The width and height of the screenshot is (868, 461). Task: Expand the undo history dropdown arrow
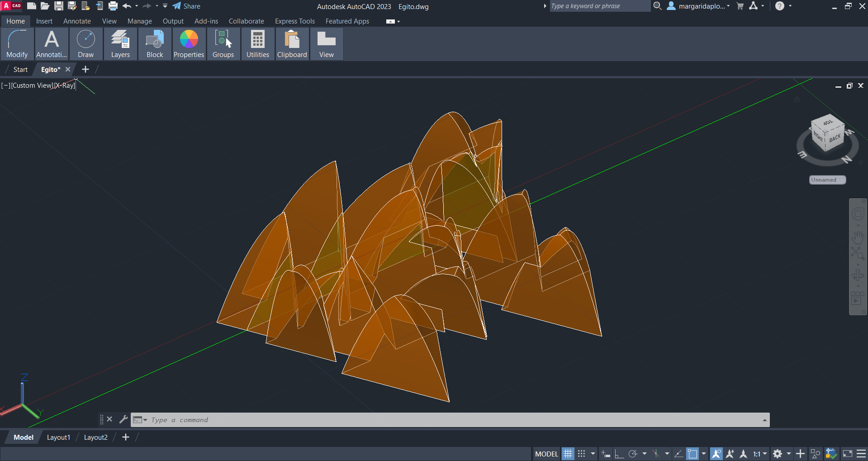[137, 6]
